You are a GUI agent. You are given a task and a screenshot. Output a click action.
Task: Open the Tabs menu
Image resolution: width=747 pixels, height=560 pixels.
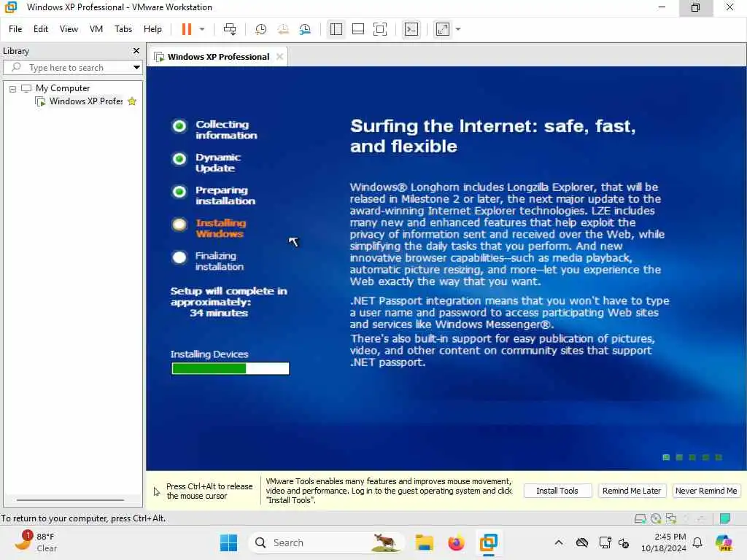coord(123,29)
